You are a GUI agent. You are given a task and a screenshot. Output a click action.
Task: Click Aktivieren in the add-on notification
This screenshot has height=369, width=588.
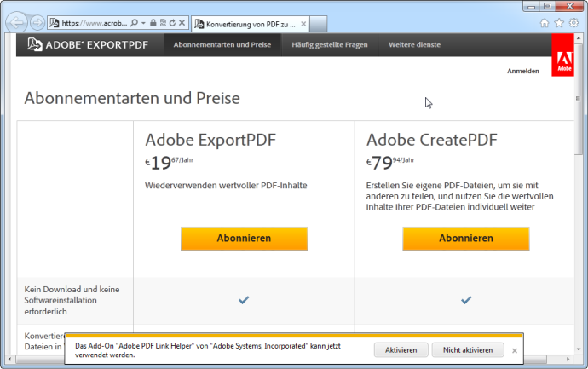click(401, 350)
